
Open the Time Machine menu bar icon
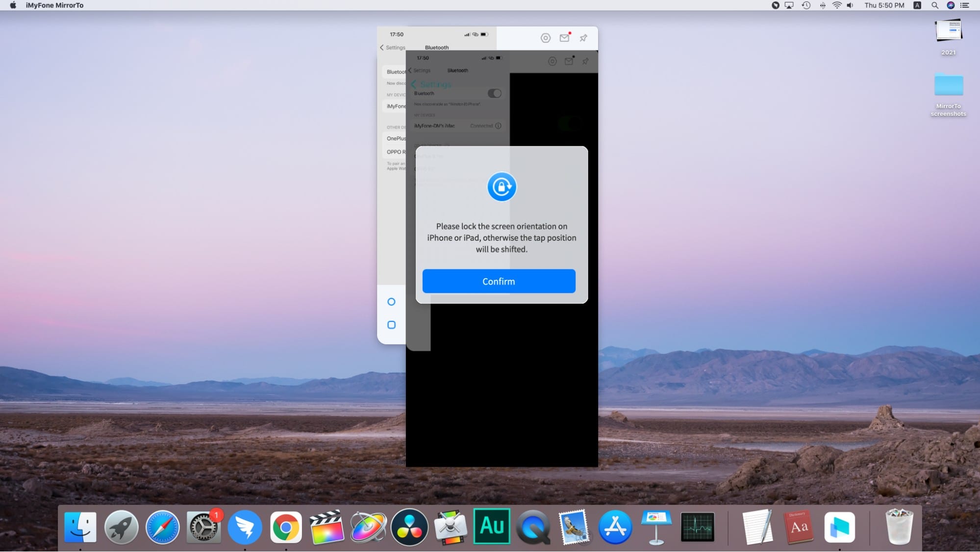(x=806, y=5)
